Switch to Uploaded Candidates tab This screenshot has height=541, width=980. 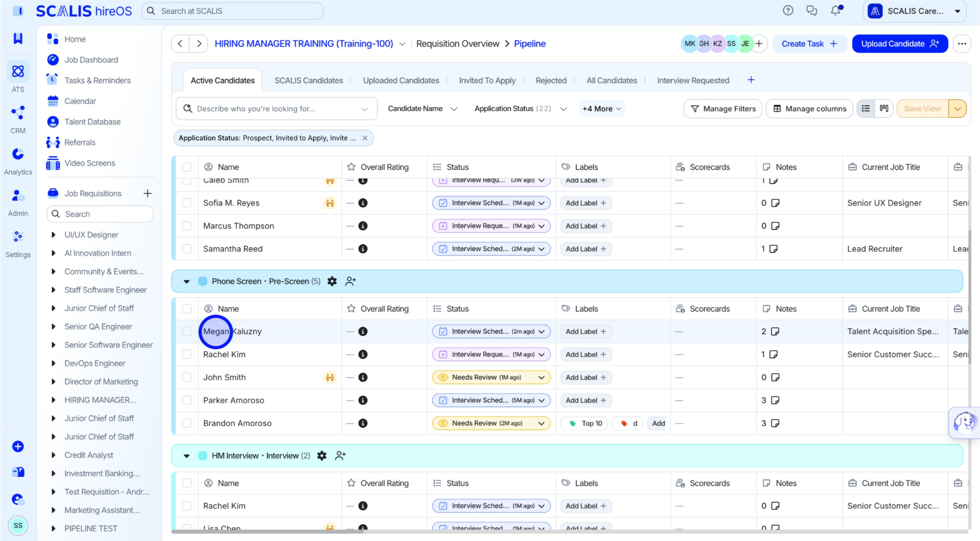tap(401, 81)
